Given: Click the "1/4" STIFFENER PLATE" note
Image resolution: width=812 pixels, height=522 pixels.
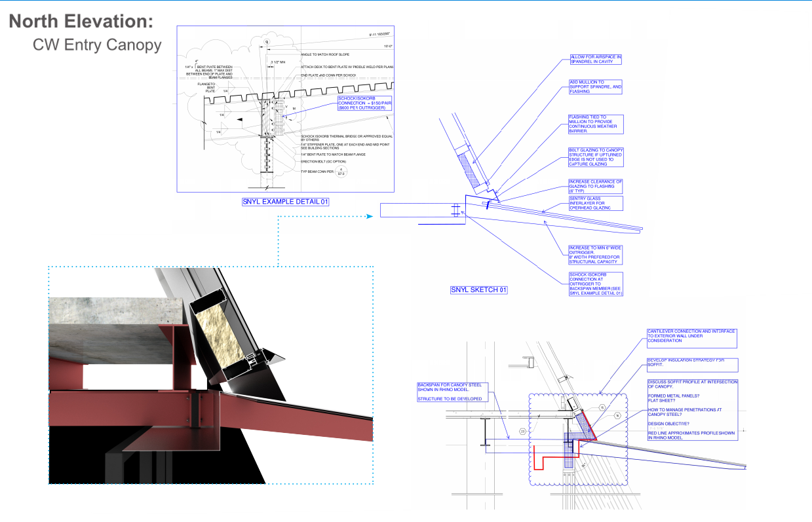Looking at the screenshot, I should [x=347, y=146].
